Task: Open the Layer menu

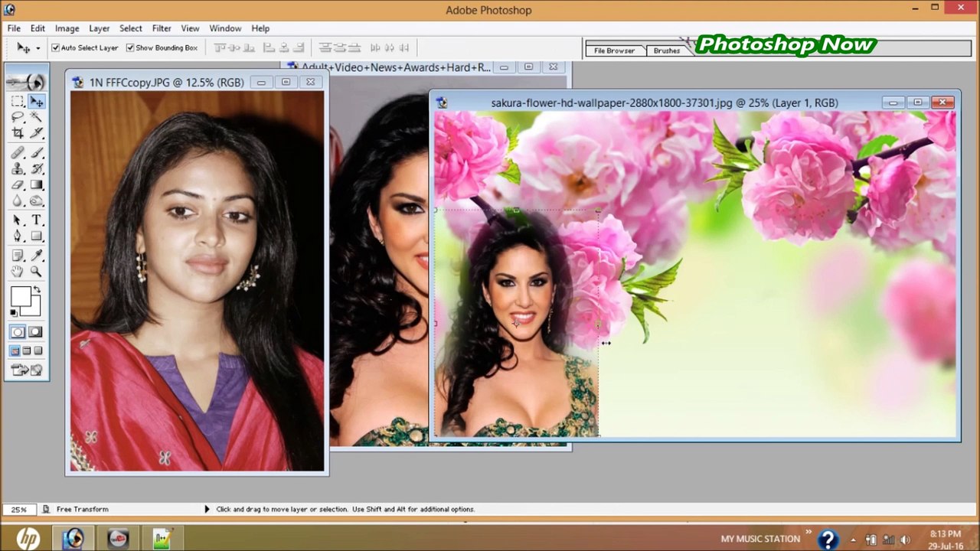Action: [x=100, y=28]
